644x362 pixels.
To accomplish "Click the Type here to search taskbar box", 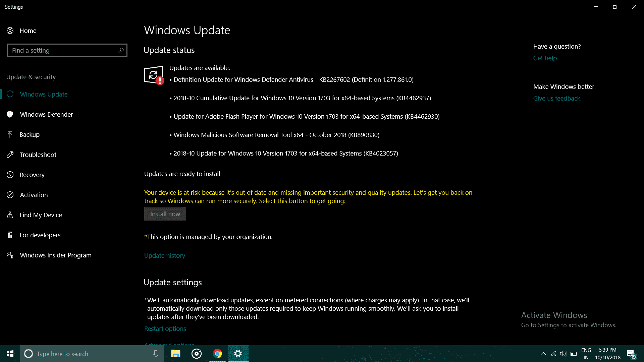I will coord(92,354).
